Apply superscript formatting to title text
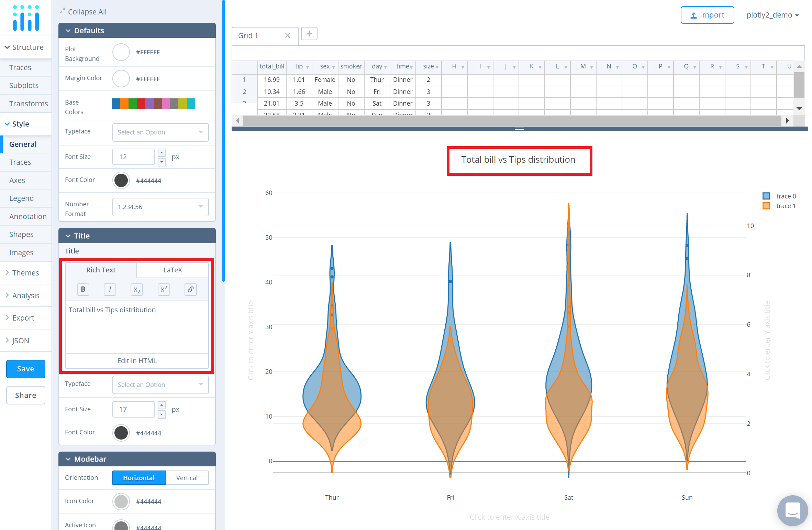 click(x=164, y=289)
